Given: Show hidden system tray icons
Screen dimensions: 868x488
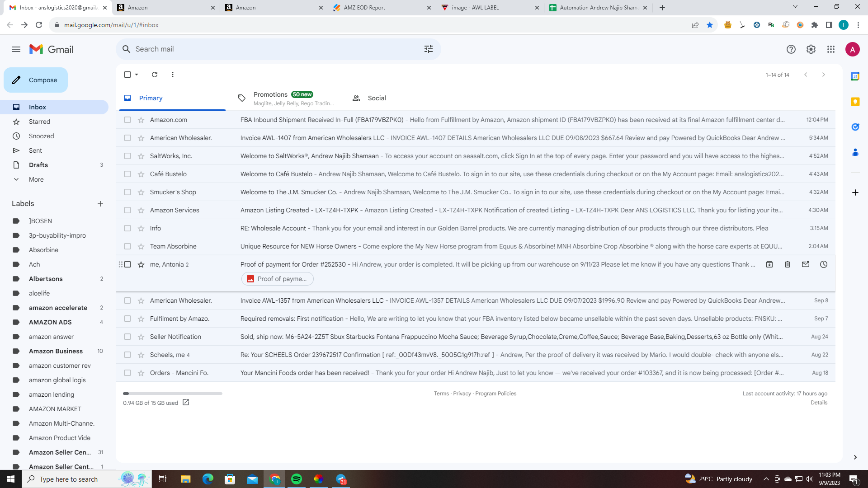Looking at the screenshot, I should coord(766,479).
